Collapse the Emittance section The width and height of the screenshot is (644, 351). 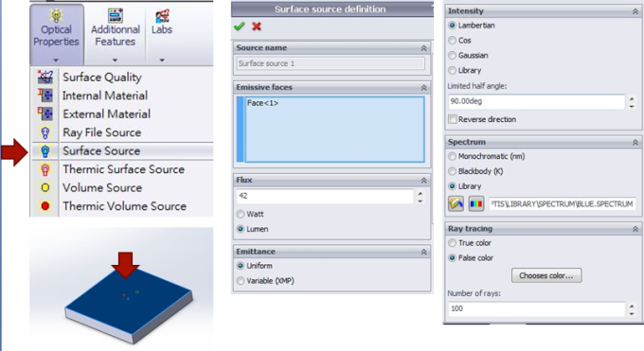[x=424, y=252]
